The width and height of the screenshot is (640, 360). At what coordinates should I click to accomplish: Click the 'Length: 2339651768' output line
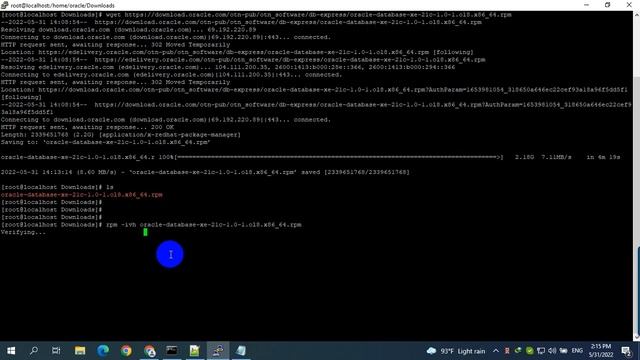(121, 135)
